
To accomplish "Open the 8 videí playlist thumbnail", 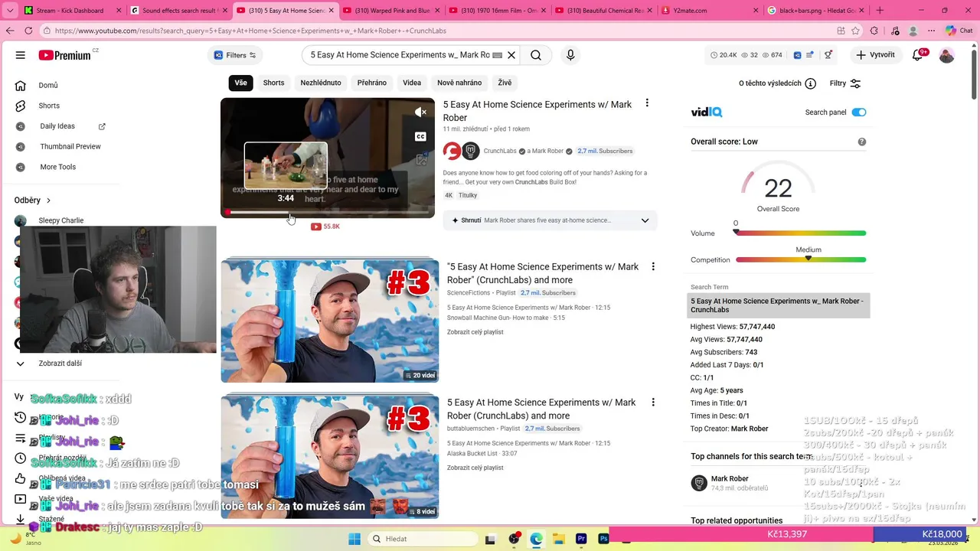I will (x=330, y=456).
